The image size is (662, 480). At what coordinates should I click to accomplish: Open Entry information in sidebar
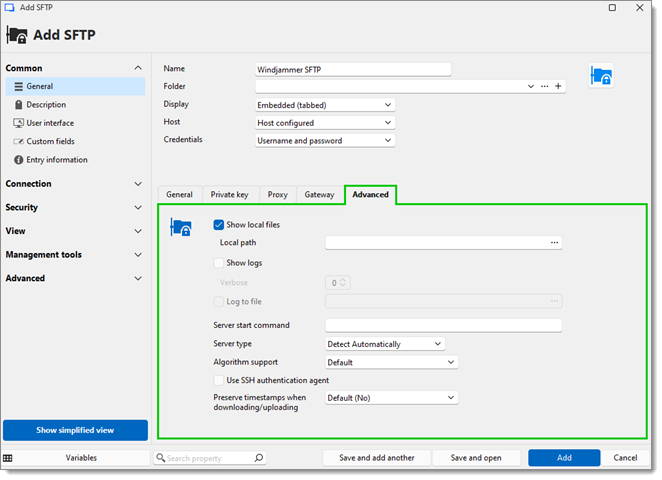pyautogui.click(x=56, y=160)
